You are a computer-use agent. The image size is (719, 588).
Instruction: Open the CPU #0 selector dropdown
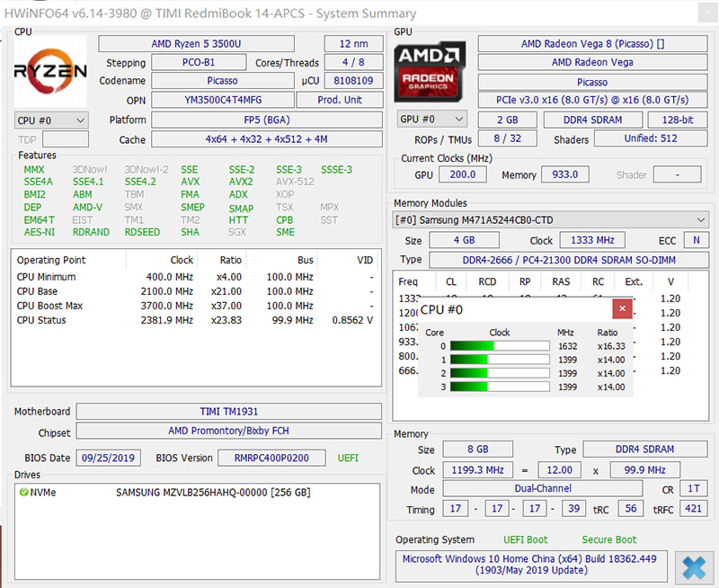(x=51, y=120)
